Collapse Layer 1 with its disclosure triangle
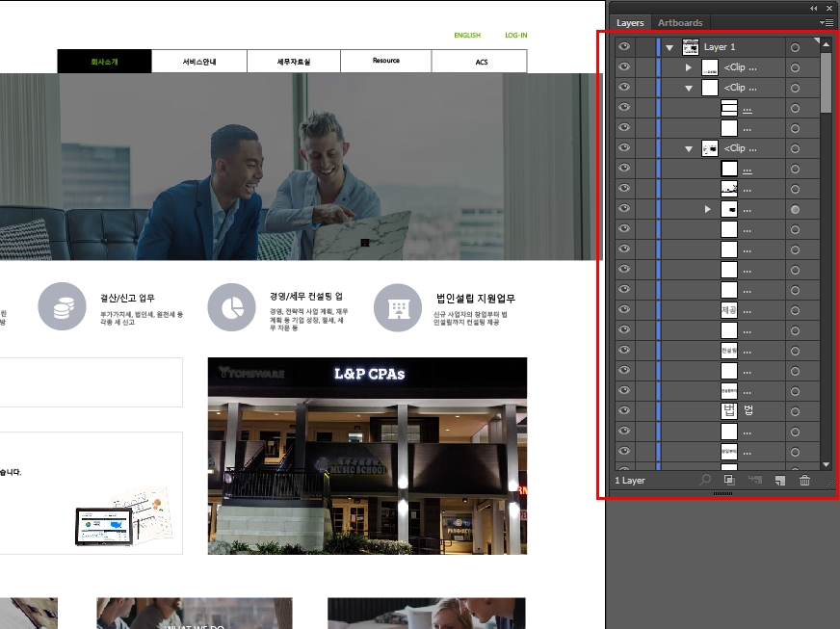This screenshot has height=629, width=840. pos(669,48)
